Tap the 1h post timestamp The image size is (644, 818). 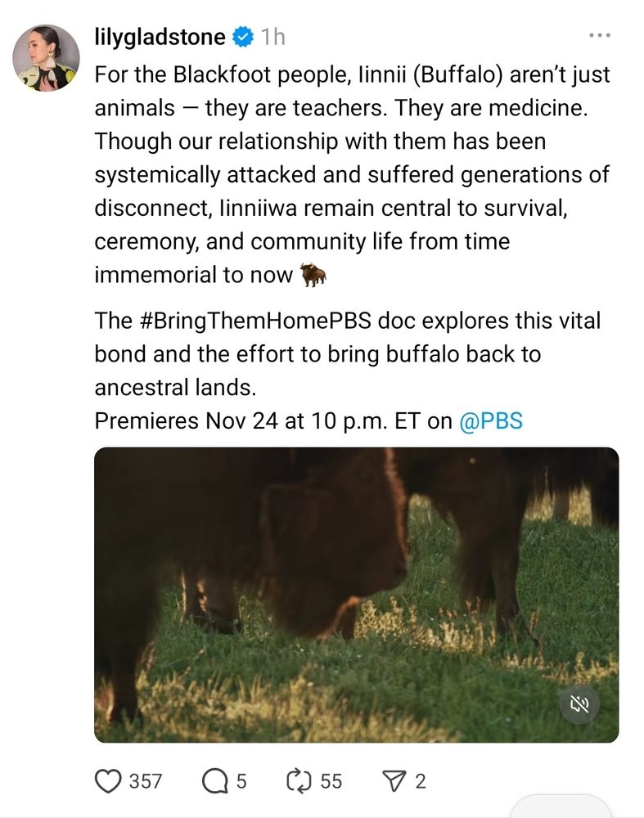point(273,37)
